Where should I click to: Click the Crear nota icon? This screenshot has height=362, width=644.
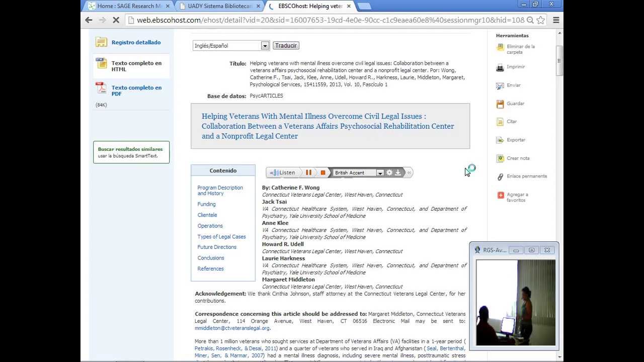pyautogui.click(x=500, y=158)
